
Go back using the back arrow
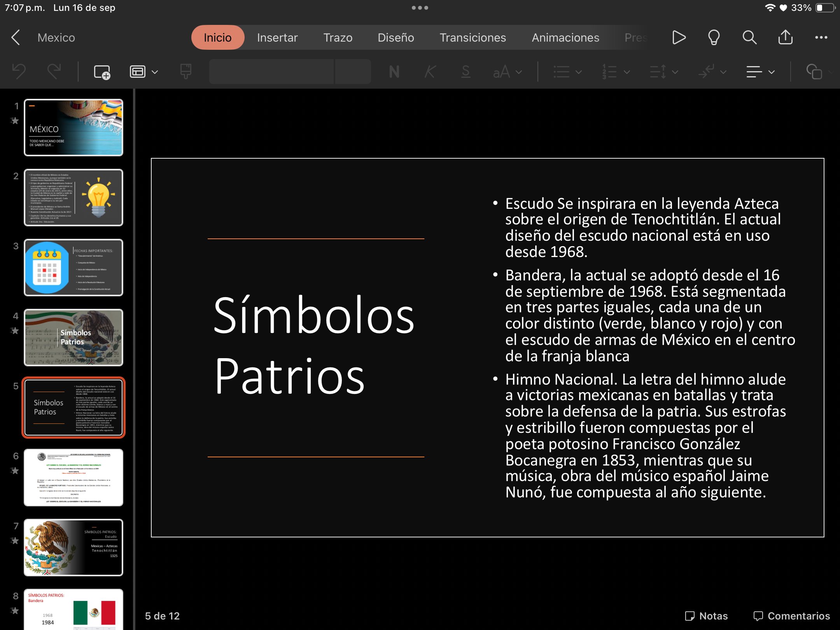coord(16,38)
